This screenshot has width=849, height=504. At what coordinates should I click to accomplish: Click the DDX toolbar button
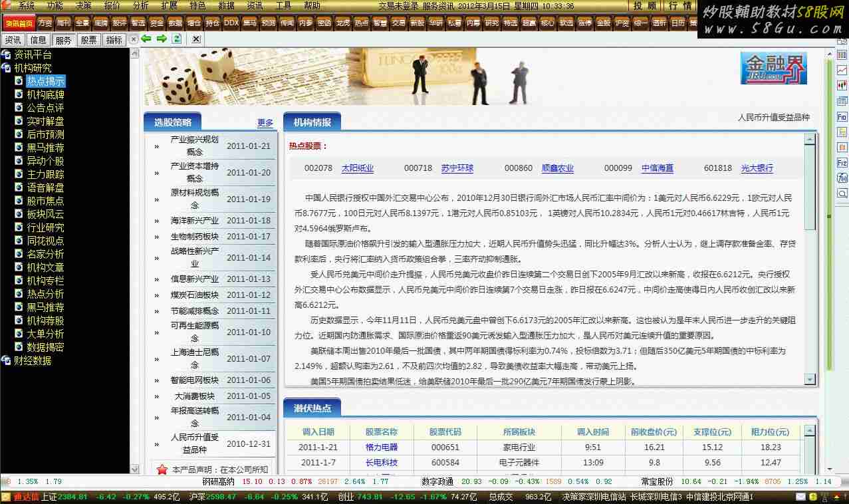click(x=231, y=23)
